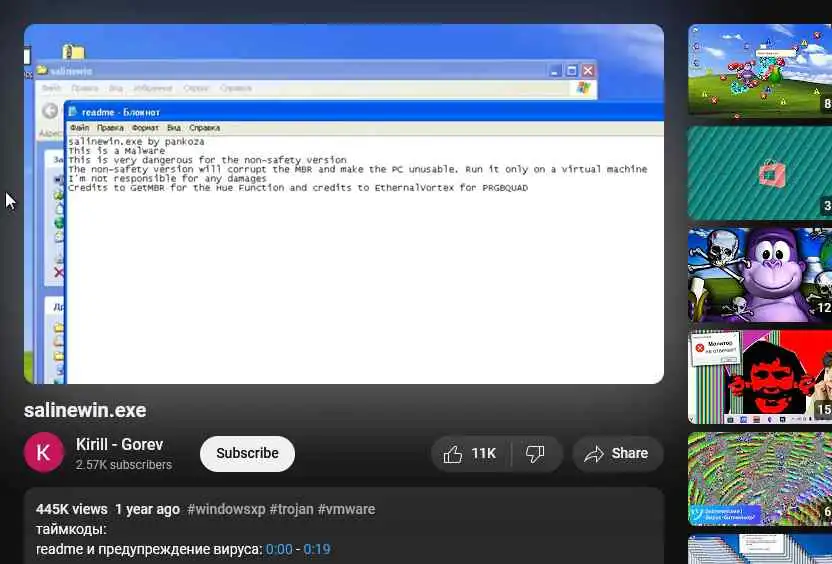Minimize the salinewin Explorer window
The image size is (832, 564).
[x=555, y=71]
